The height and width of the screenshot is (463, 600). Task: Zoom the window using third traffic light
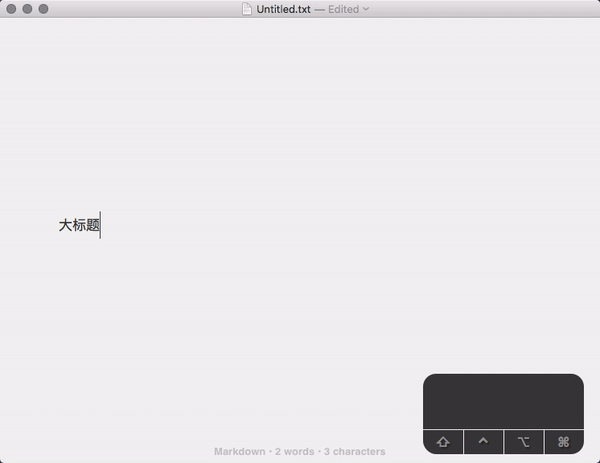click(43, 9)
